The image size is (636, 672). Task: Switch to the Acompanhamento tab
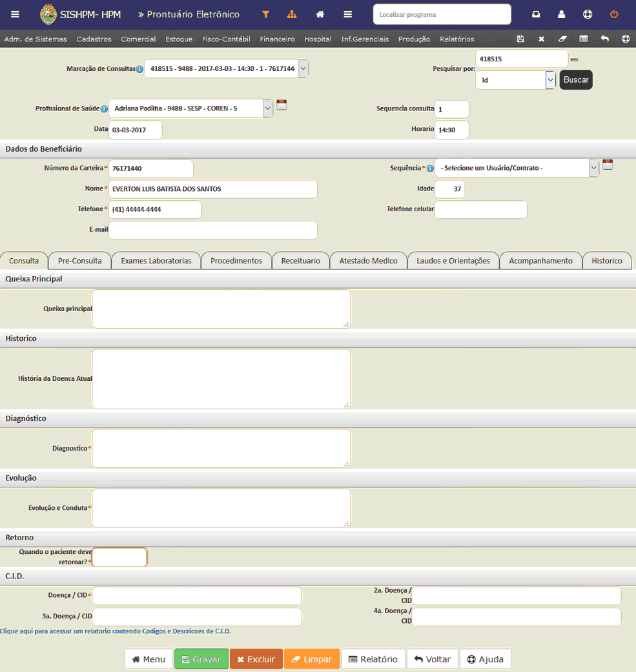click(540, 261)
